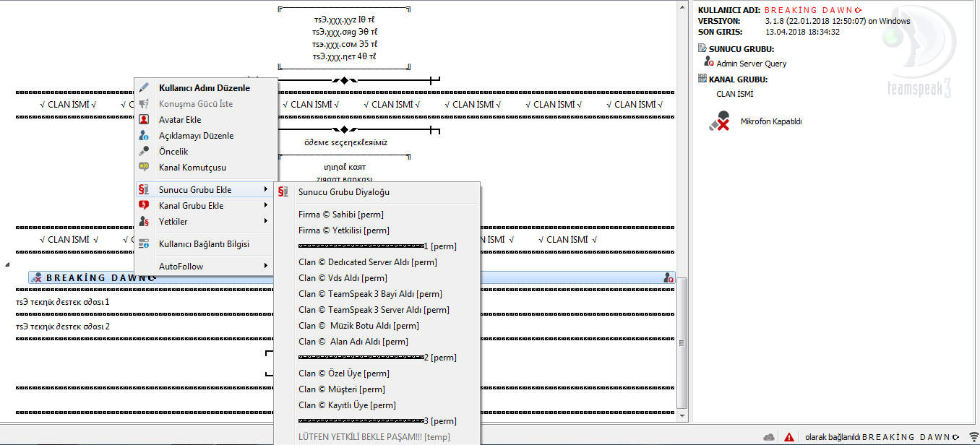Image resolution: width=980 pixels, height=445 pixels.
Task: Click the Admin Server Query badge on user row
Action: 669,278
